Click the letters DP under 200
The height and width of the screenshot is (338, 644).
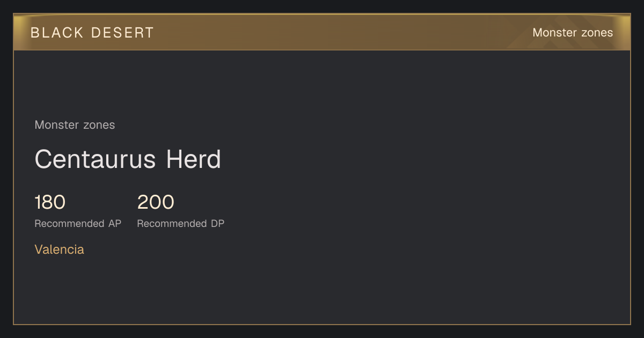217,224
